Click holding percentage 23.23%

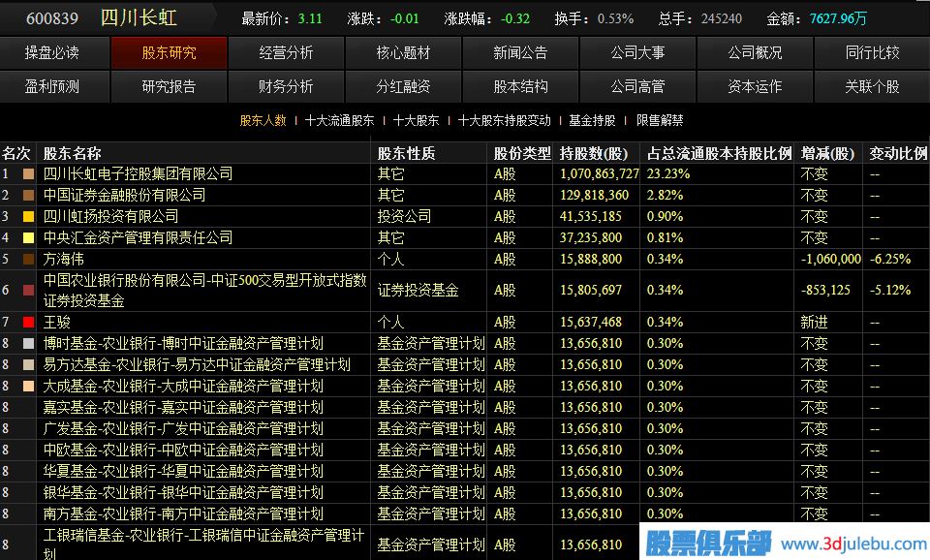667,173
